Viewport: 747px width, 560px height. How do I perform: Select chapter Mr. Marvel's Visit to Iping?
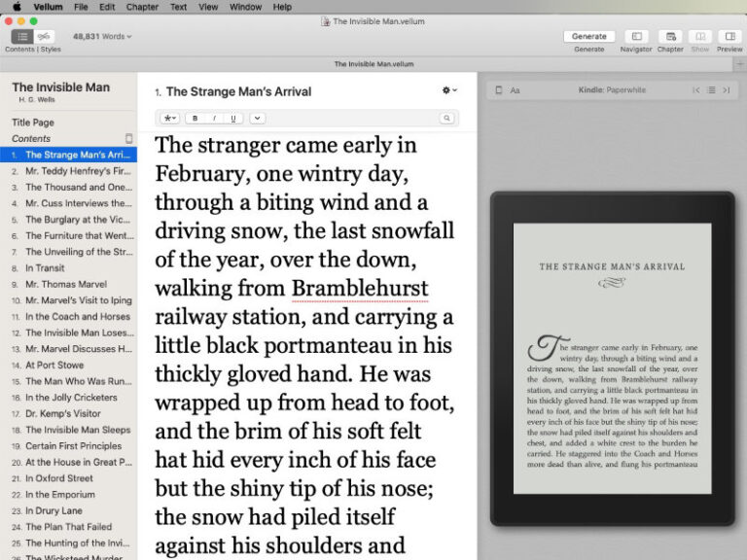tap(69, 300)
